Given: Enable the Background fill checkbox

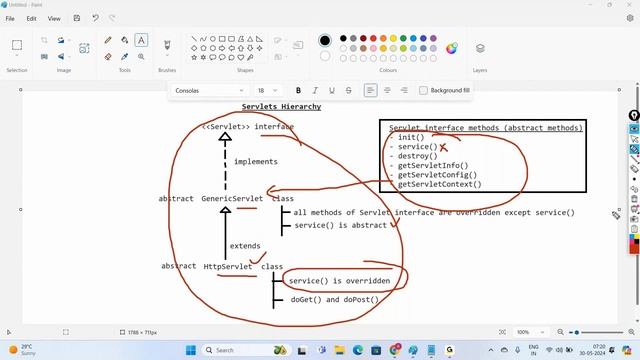Looking at the screenshot, I should tap(423, 91).
